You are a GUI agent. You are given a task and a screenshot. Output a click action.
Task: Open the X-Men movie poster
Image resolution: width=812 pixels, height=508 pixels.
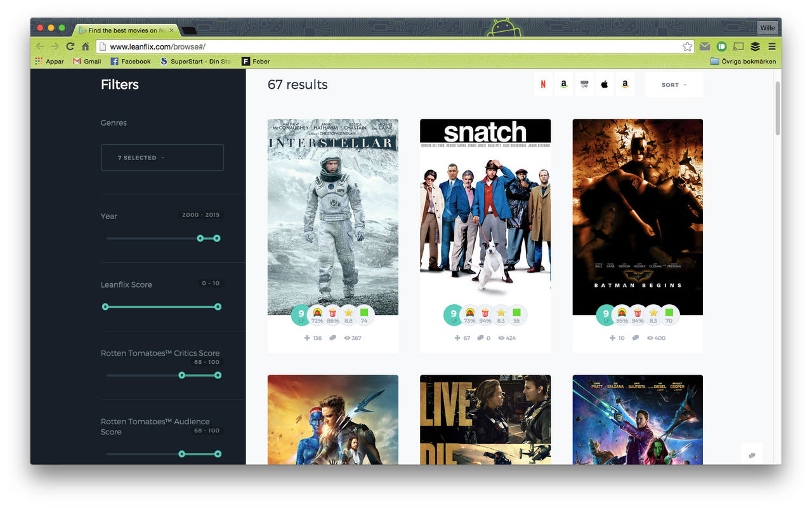(333, 419)
